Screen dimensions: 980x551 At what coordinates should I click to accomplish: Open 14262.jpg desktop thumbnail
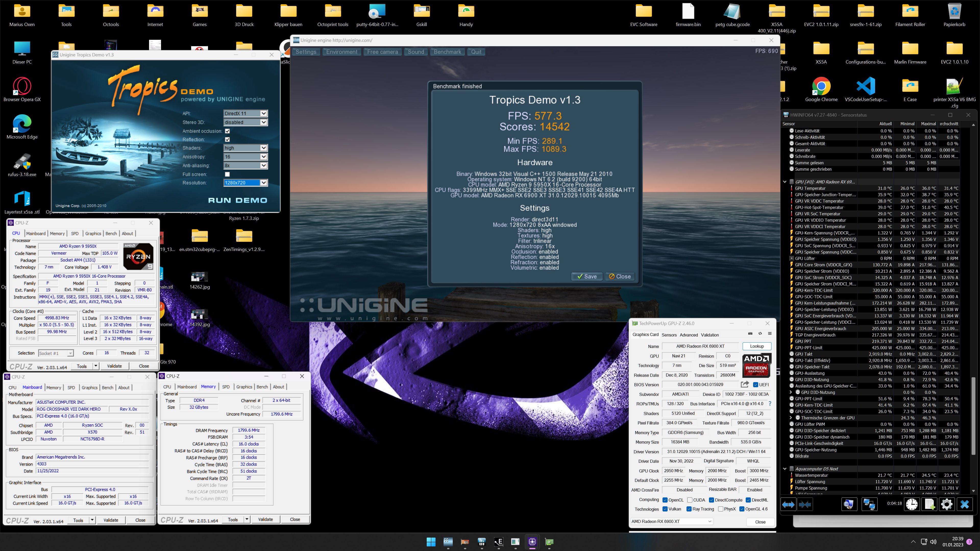coord(199,280)
